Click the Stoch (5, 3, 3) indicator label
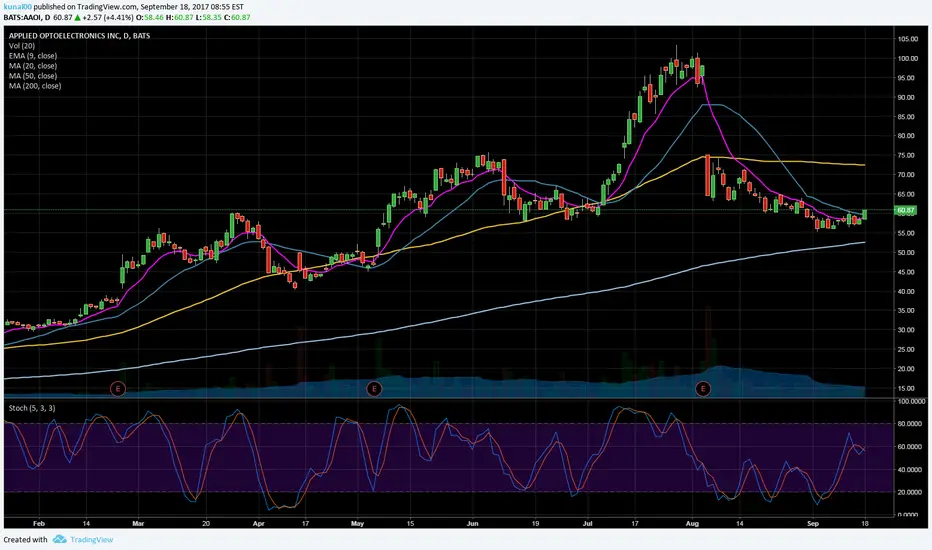Viewport: 932px width, 550px height. 32,408
